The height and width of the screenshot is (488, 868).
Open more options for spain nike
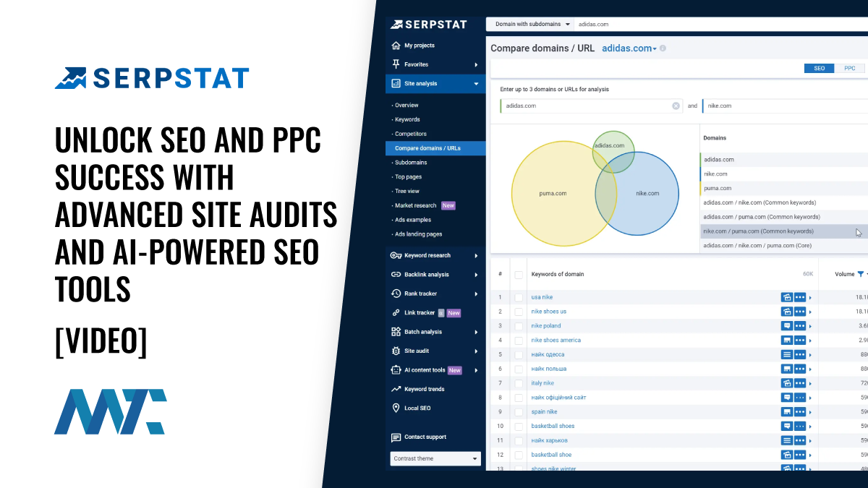799,412
